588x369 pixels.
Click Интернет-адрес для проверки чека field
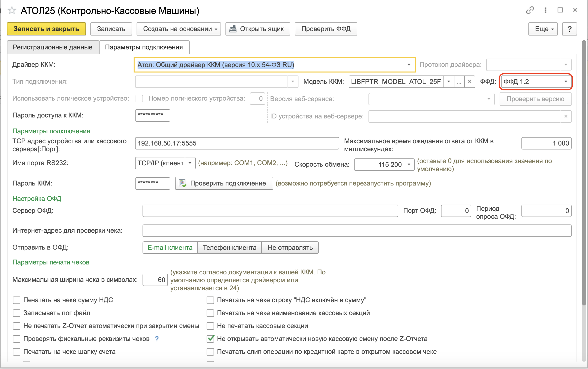click(x=357, y=231)
